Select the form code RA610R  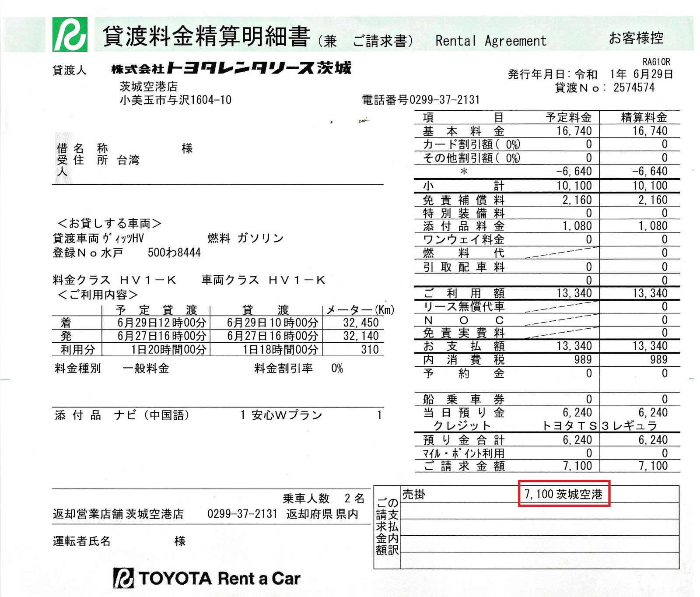pyautogui.click(x=656, y=62)
